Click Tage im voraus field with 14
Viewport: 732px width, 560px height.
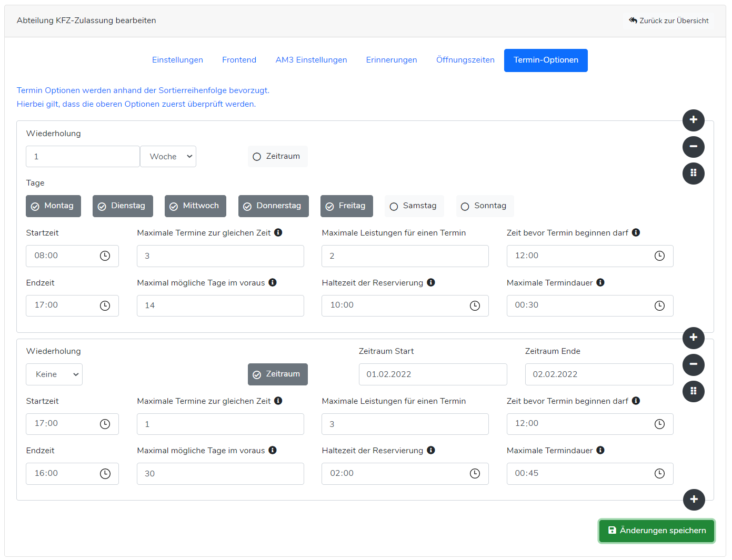point(220,306)
